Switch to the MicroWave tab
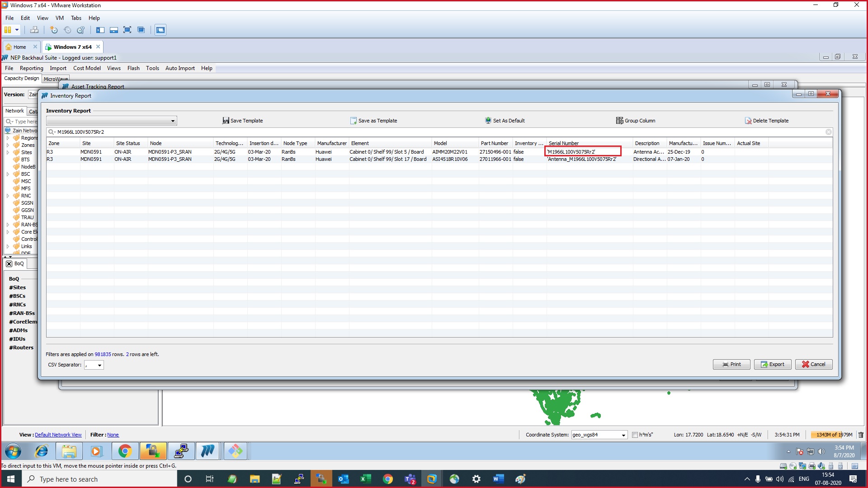This screenshot has height=488, width=868. [55, 79]
